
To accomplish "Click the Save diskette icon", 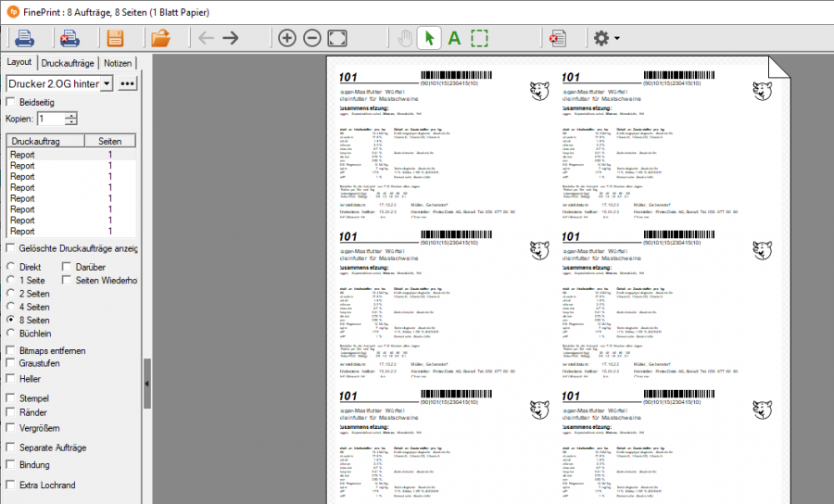I will point(115,38).
